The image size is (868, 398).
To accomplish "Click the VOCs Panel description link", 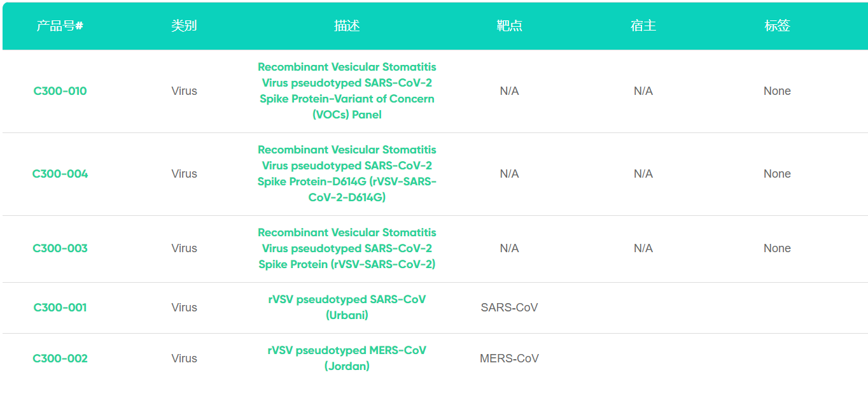I will tap(347, 91).
